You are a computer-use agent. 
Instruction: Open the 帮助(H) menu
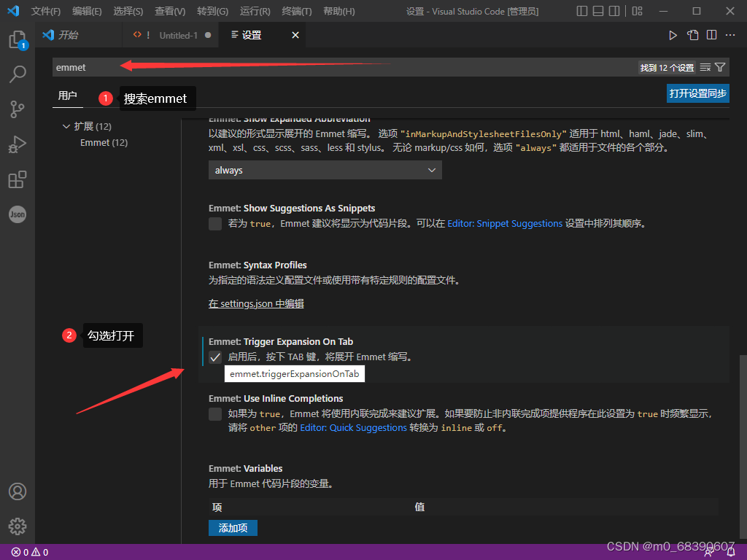[338, 11]
